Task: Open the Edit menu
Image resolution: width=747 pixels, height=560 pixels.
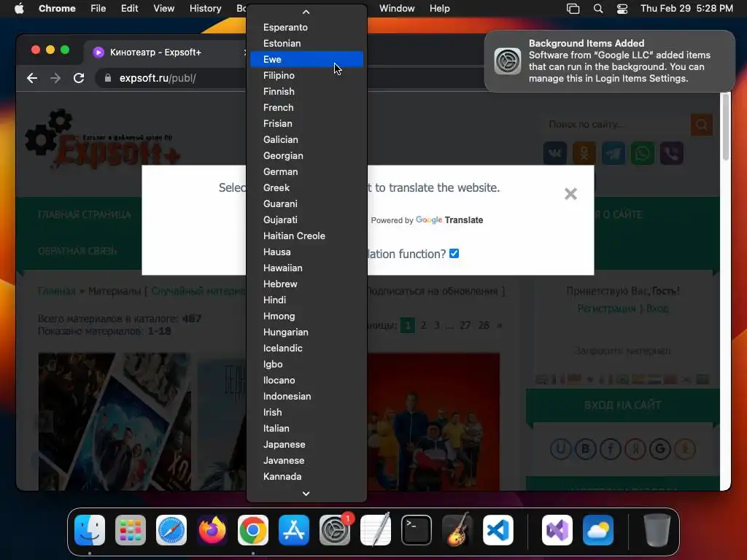Action: point(129,9)
